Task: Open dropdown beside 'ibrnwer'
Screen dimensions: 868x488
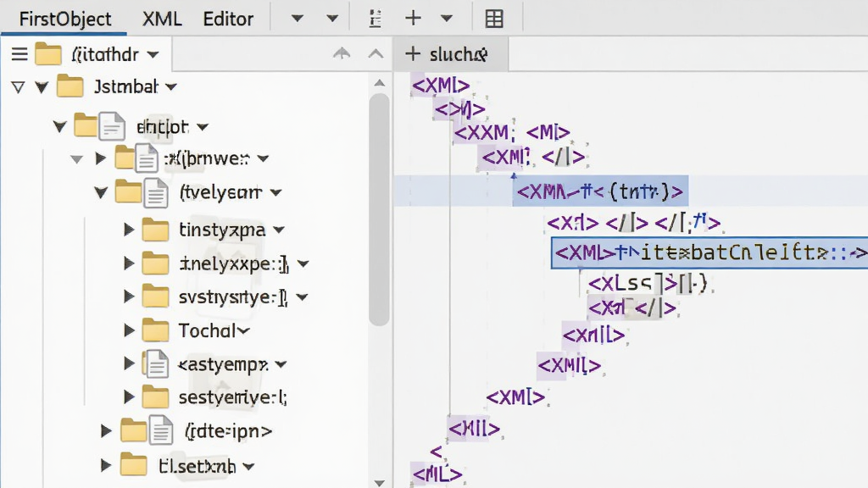Action: tap(263, 159)
